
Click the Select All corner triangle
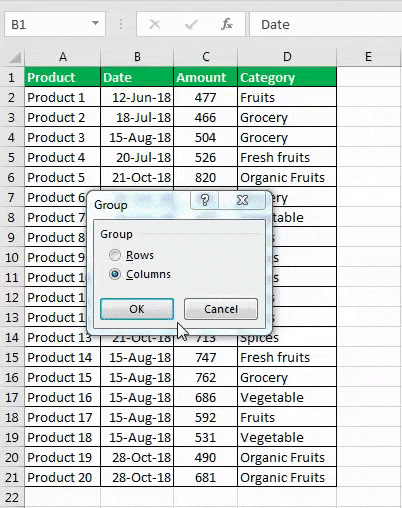click(15, 57)
